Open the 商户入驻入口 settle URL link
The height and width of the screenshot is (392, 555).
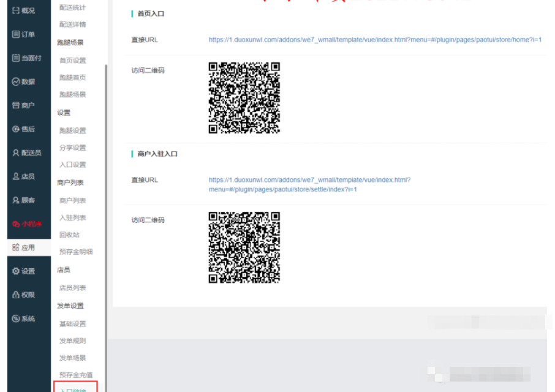309,185
